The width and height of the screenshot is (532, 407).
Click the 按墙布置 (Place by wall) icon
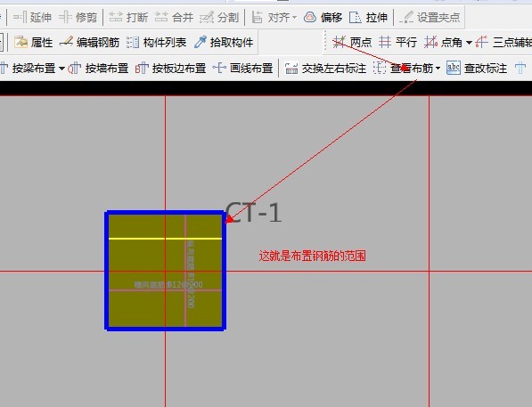[x=75, y=68]
